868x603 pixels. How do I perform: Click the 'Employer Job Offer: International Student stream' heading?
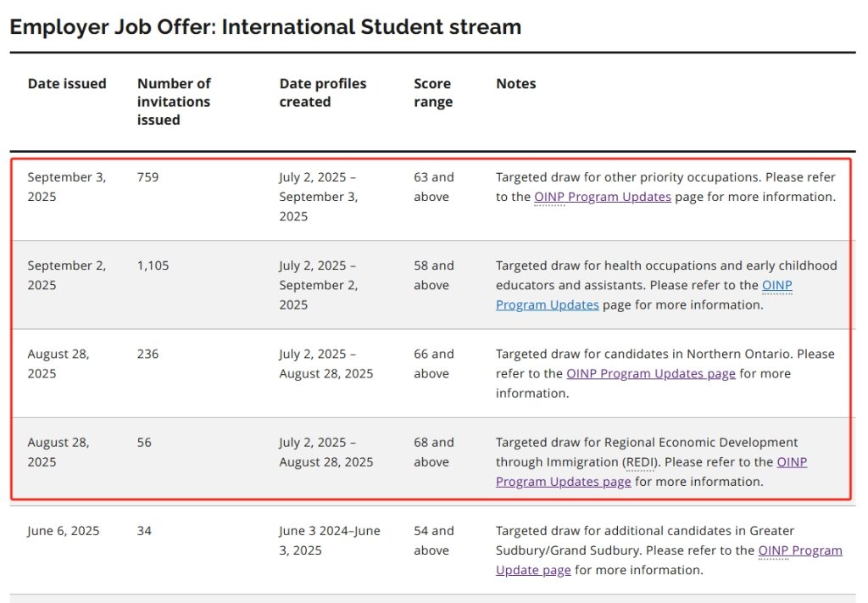(265, 26)
